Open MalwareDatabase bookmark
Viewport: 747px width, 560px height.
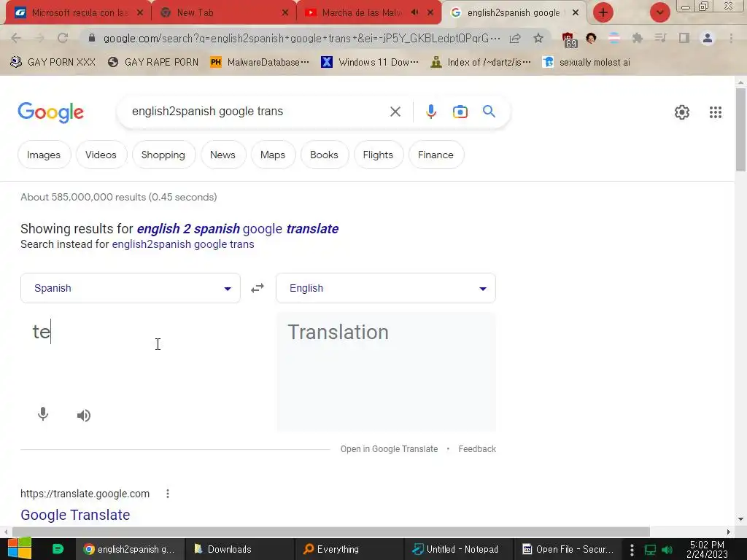click(x=260, y=63)
